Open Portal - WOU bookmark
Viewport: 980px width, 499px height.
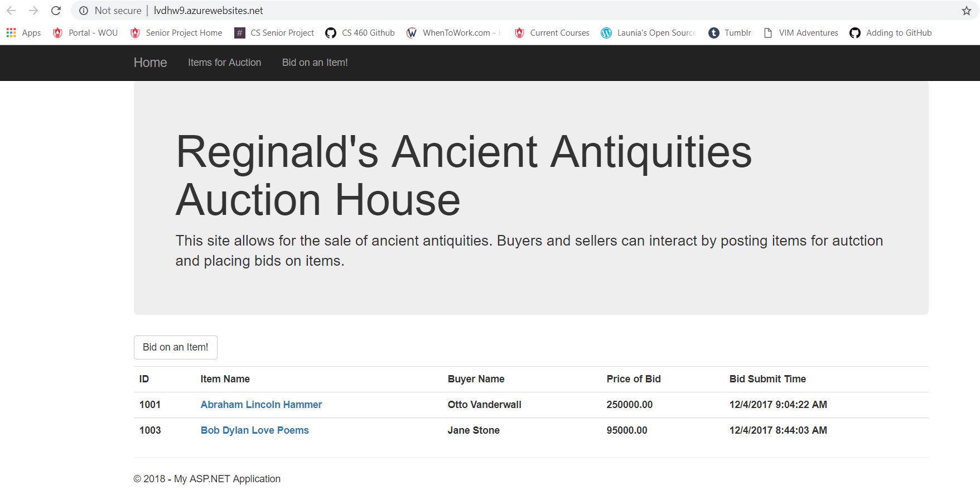pos(85,33)
